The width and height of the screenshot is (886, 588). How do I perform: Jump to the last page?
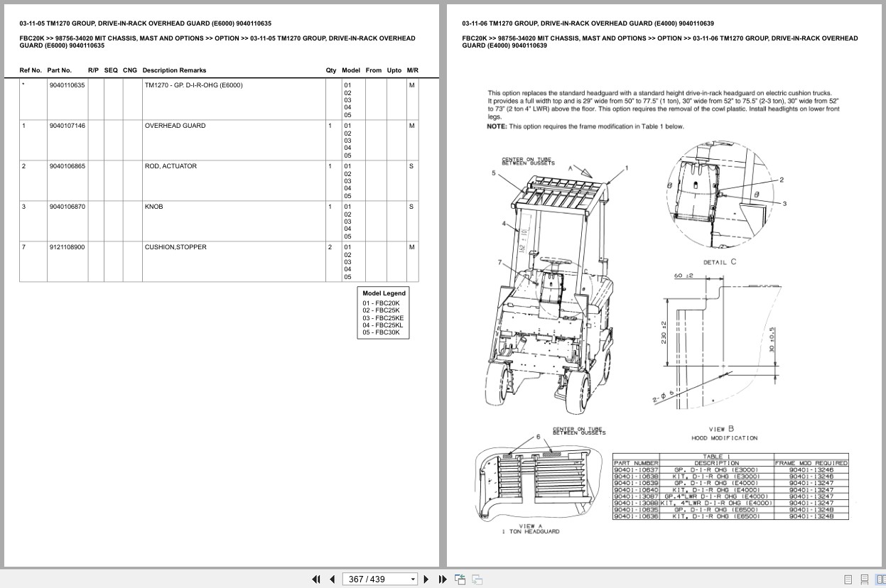coord(443,579)
